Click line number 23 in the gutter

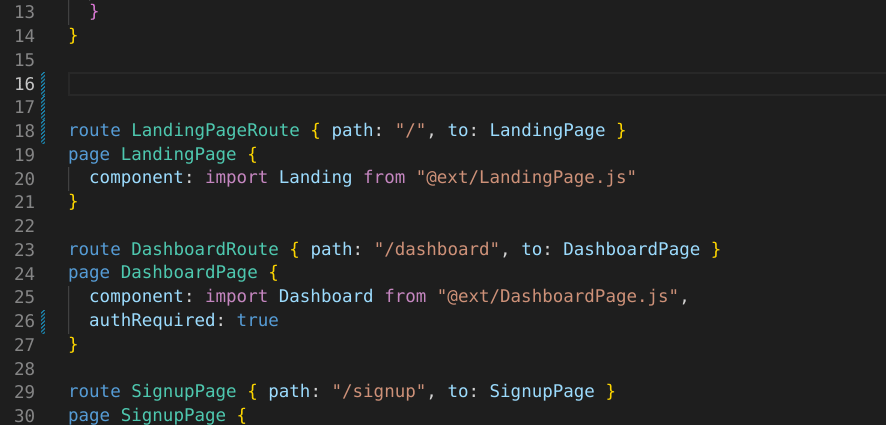click(x=25, y=249)
